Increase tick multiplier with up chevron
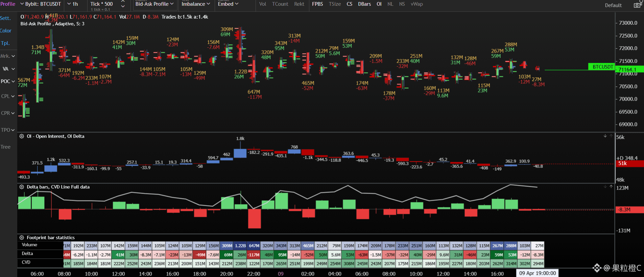The height and width of the screenshot is (277, 644). pyautogui.click(x=123, y=2)
